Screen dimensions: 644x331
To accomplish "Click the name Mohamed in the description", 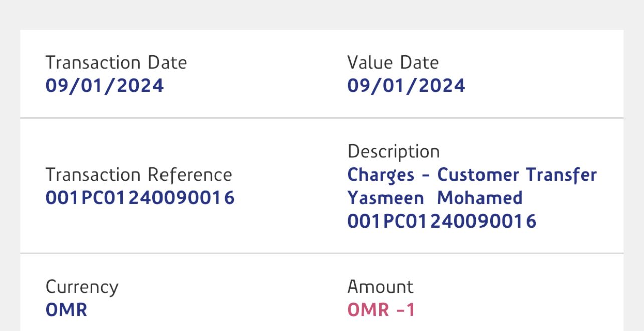I will click(x=479, y=198).
